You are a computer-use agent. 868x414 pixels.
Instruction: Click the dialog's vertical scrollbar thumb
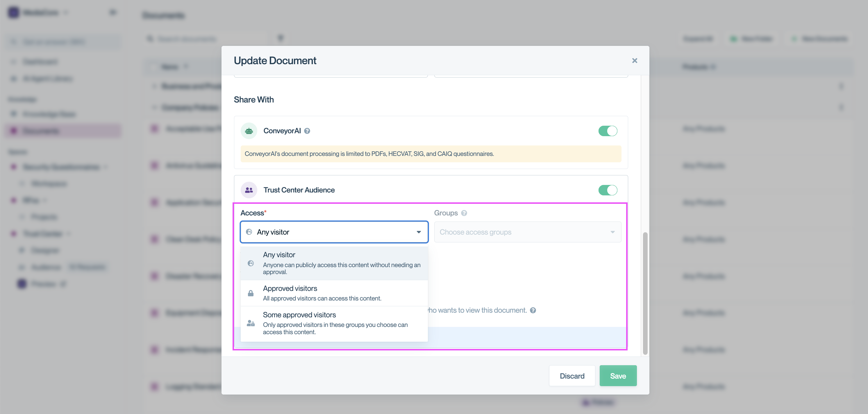coord(645,293)
